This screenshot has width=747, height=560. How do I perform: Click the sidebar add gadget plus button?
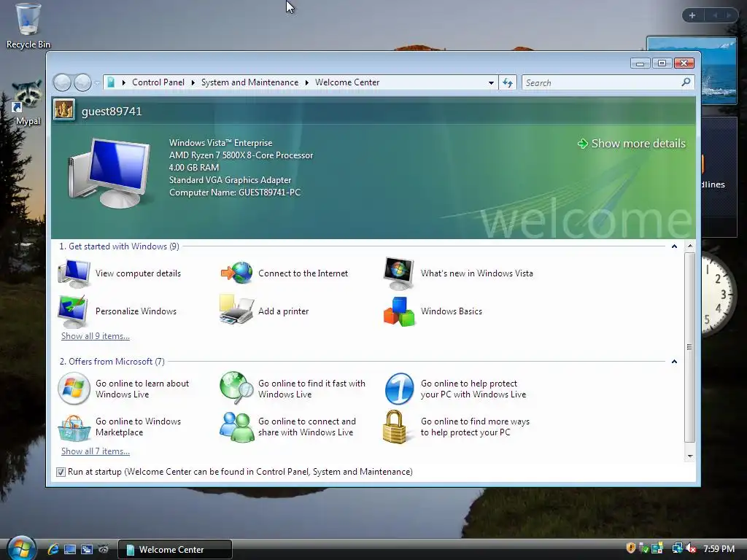692,15
